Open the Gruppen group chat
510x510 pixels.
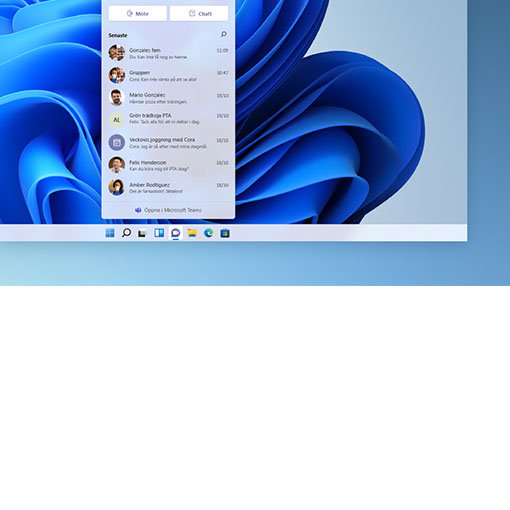point(168,75)
